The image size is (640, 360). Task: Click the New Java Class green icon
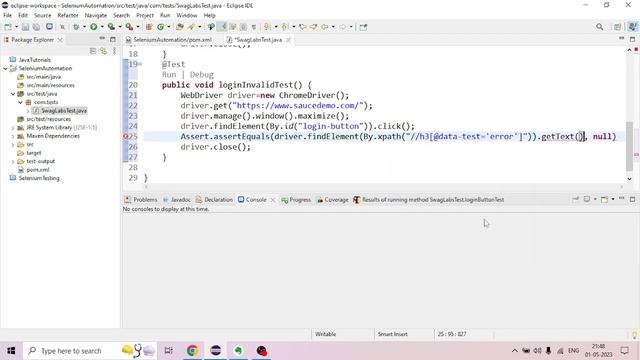pyautogui.click(x=160, y=27)
